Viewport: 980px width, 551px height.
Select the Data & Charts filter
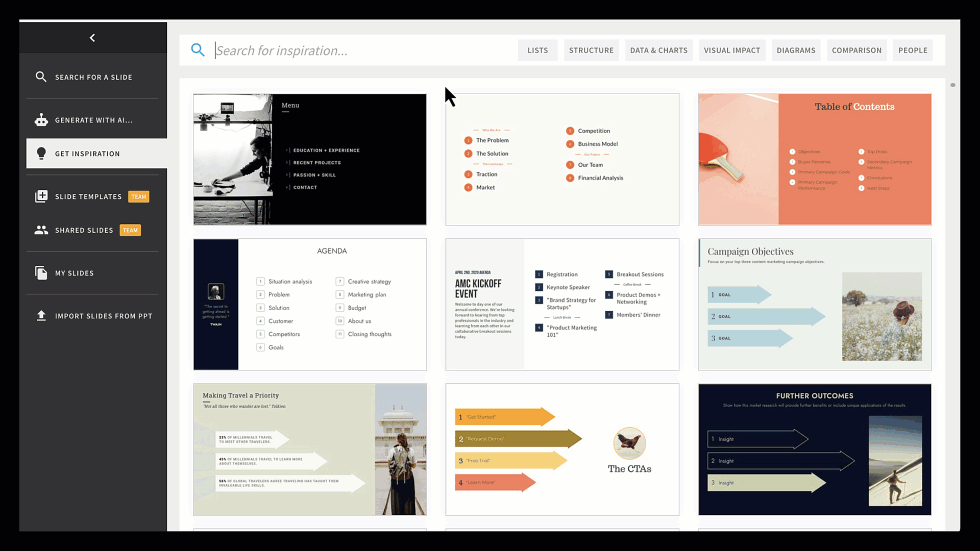[x=658, y=50]
